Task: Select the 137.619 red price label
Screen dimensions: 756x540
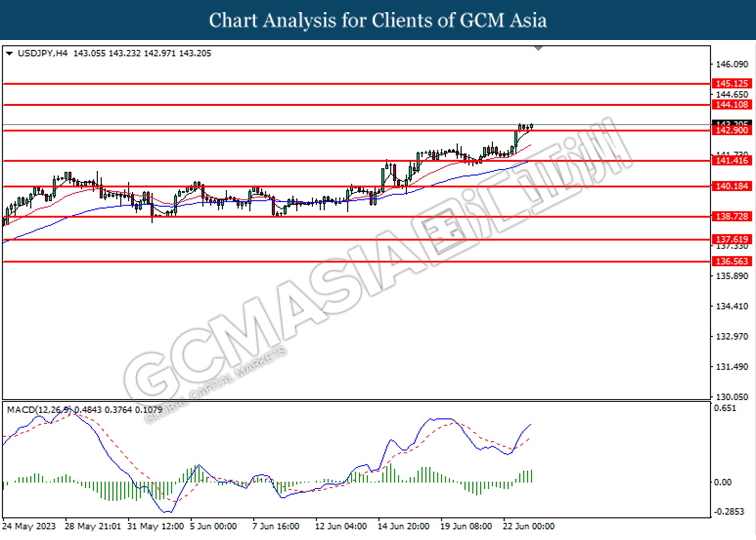Action: point(732,239)
